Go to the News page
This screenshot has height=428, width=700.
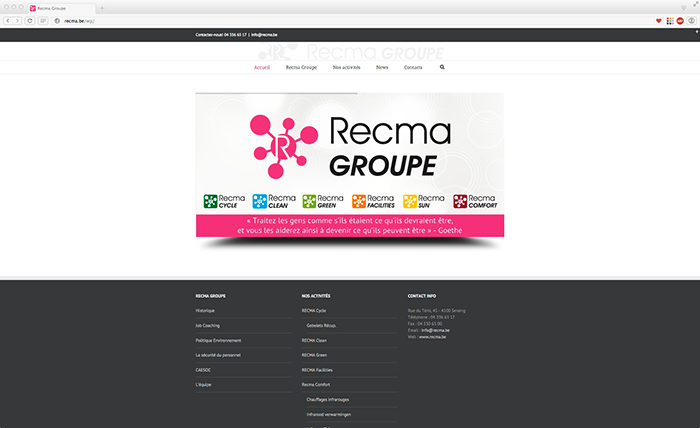click(x=382, y=67)
